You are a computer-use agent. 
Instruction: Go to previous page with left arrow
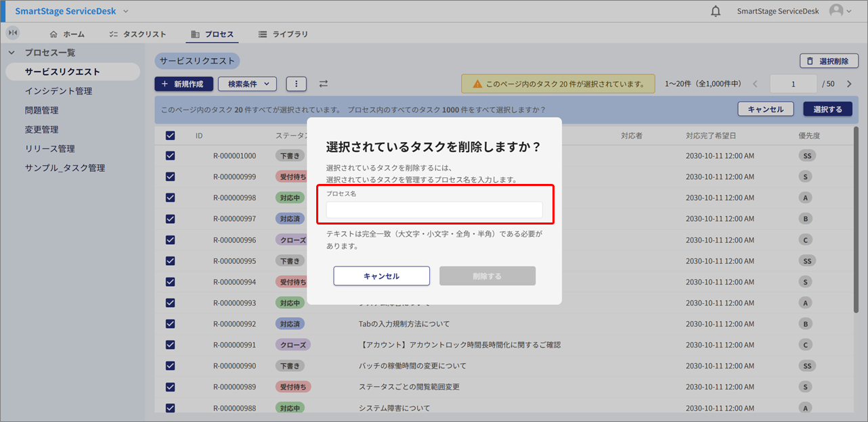[x=756, y=84]
